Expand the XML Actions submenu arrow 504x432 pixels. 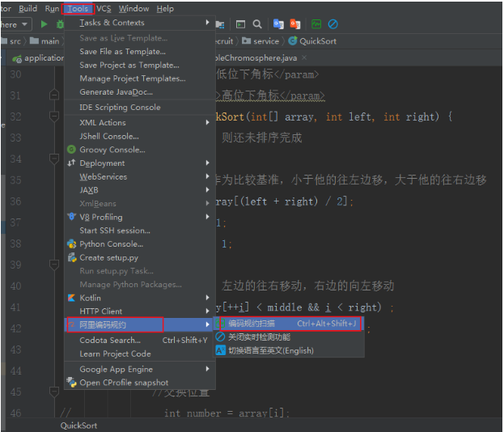[207, 122]
